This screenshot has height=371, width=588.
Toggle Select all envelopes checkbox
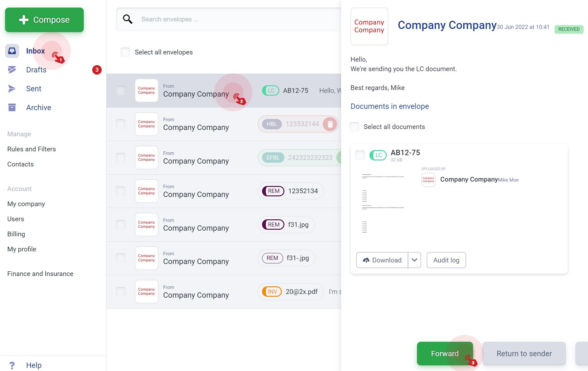pos(125,52)
